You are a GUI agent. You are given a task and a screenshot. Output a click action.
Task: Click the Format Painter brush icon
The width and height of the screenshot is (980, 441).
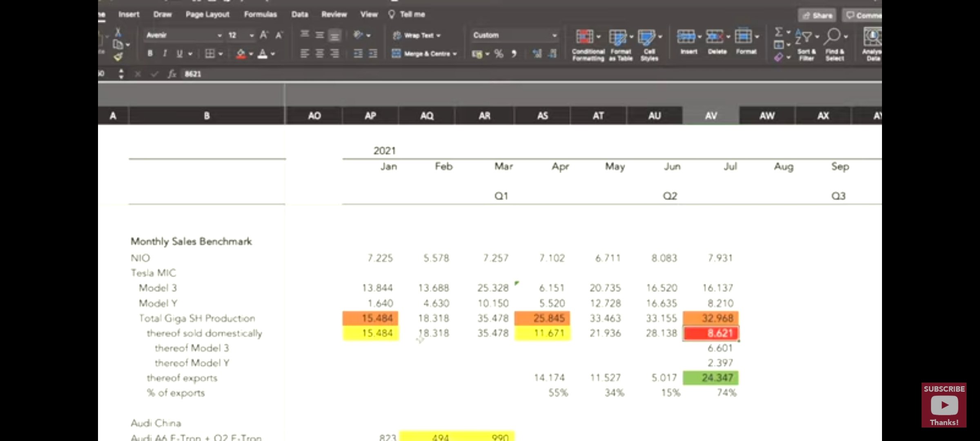tap(118, 57)
